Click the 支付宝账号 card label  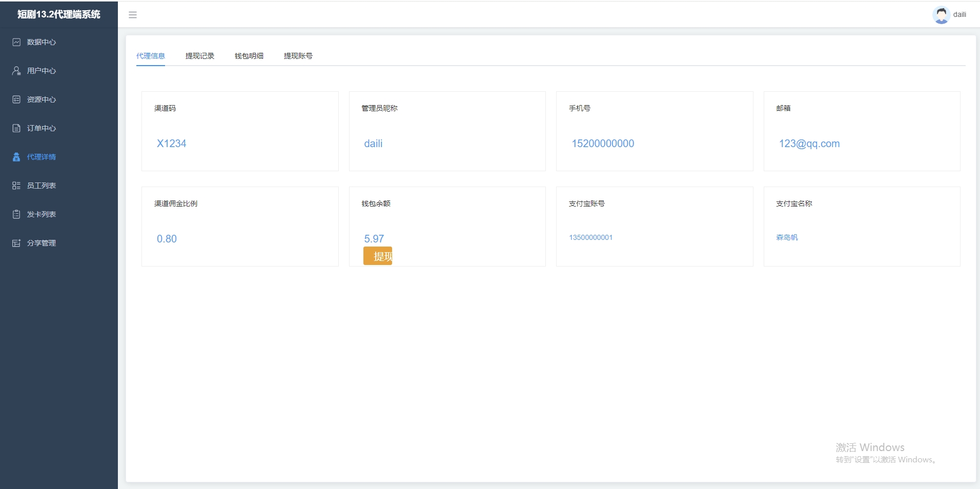[x=587, y=203]
